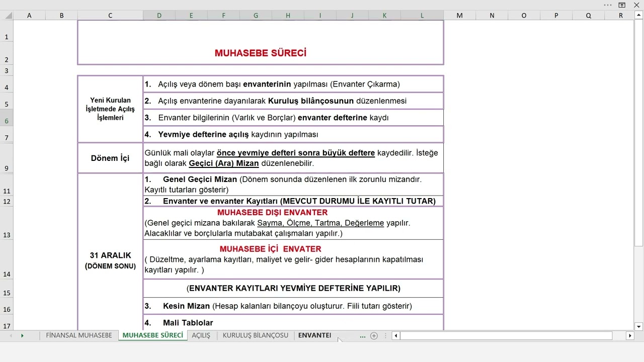Click the horizontal scrollbar thumb
Screen dimensions: 644x362
tap(506, 336)
